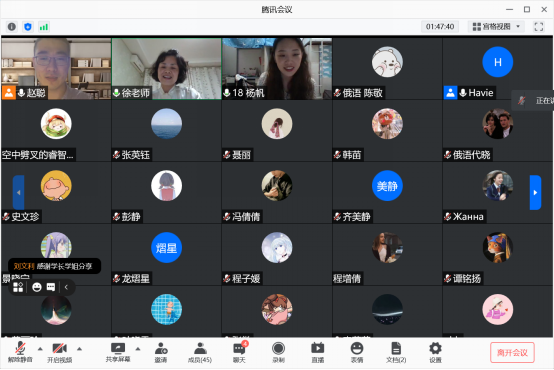The height and width of the screenshot is (370, 554).
Task: Open the documents (2) panel
Action: point(396,352)
